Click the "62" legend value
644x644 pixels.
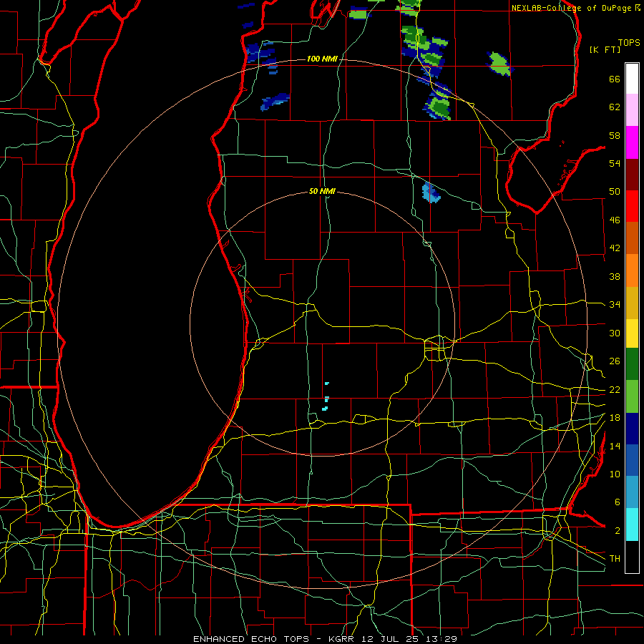tap(615, 107)
